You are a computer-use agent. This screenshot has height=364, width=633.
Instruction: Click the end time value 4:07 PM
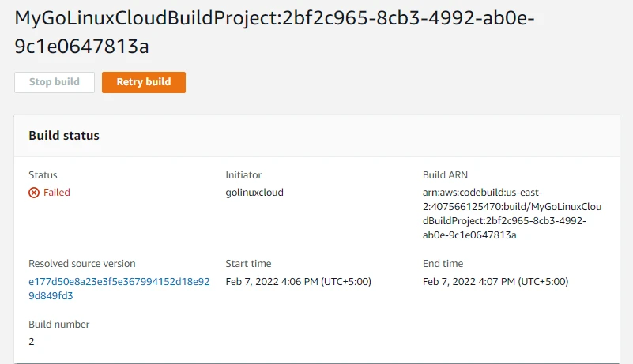tap(495, 281)
